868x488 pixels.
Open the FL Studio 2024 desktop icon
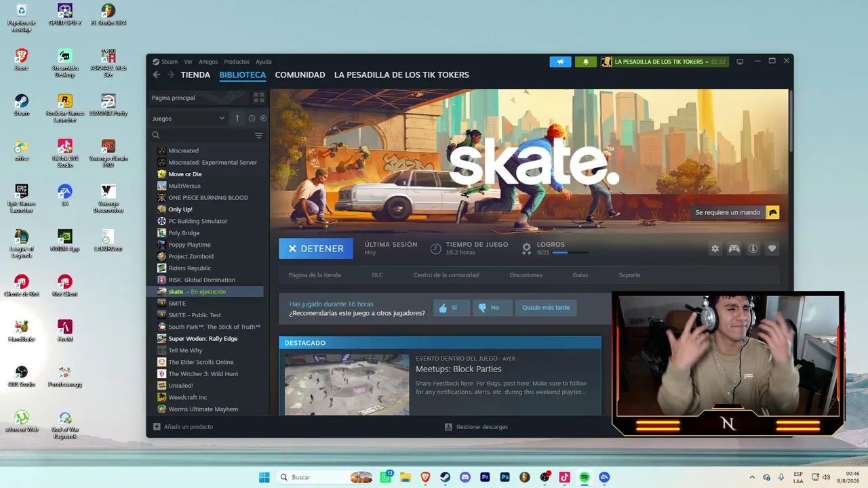coord(108,15)
